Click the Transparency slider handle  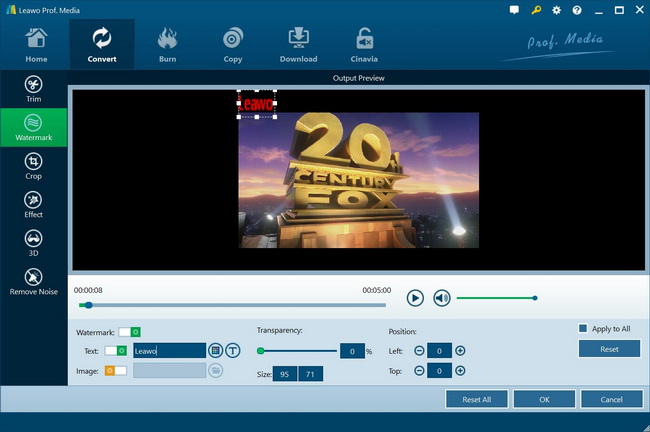(x=261, y=350)
